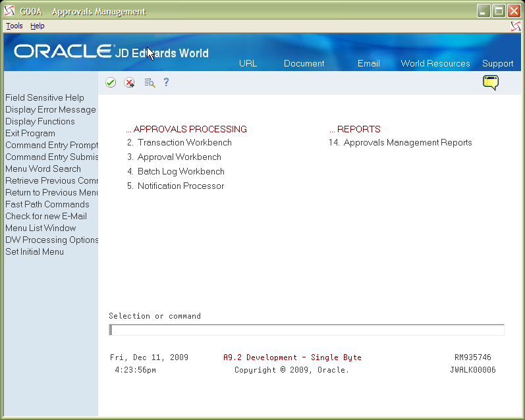Click the time 4:23:56pm
Screen dimensions: 525x420
[x=135, y=370]
